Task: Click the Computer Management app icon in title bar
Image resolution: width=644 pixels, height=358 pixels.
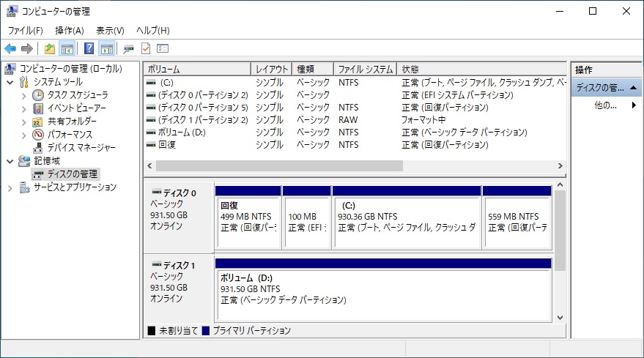Action: pos(12,11)
